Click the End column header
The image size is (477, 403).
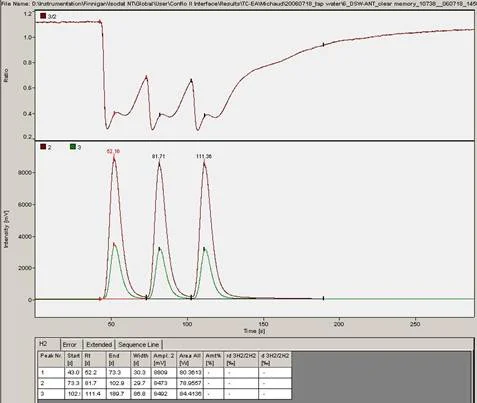(118, 359)
